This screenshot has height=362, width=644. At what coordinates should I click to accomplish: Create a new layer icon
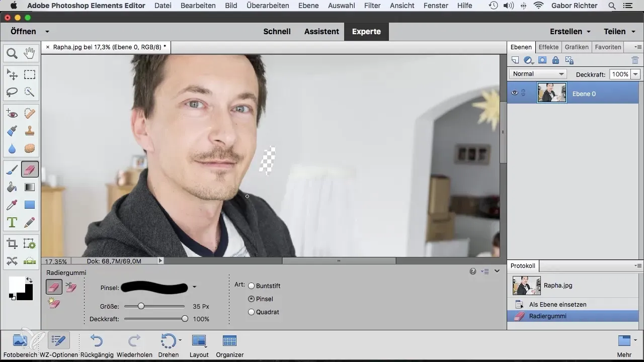click(x=515, y=60)
